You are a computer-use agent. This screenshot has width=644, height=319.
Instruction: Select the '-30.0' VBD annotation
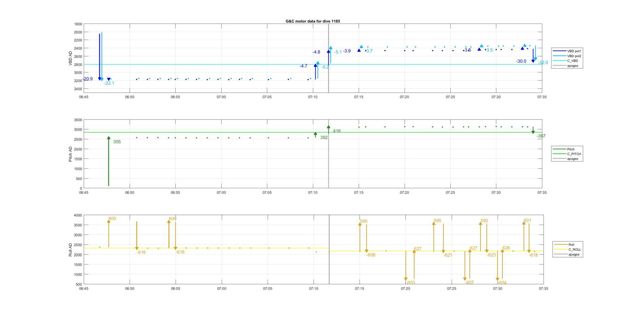click(x=521, y=61)
